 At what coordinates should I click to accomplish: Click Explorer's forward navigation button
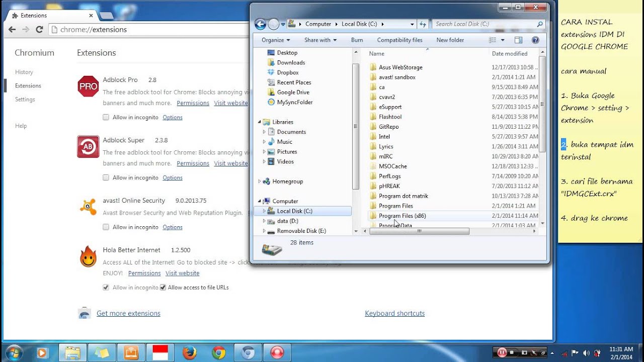pyautogui.click(x=273, y=24)
